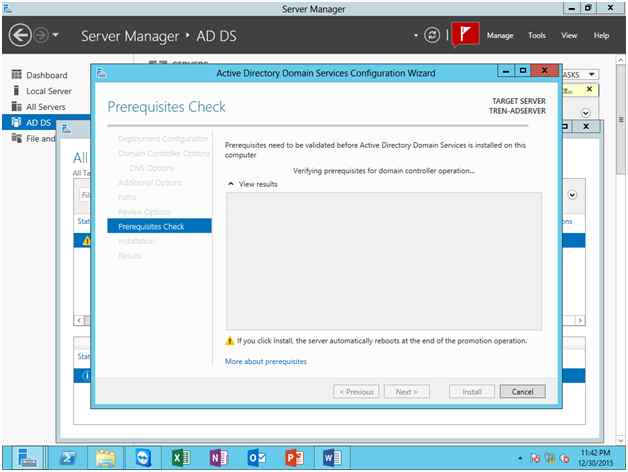Open Word from the taskbar
Image resolution: width=628 pixels, height=472 pixels.
[331, 458]
